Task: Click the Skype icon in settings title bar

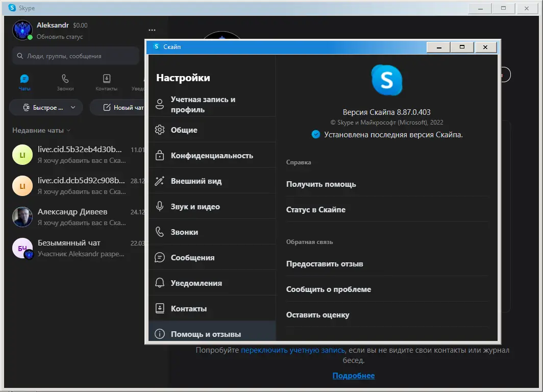Action: point(157,46)
